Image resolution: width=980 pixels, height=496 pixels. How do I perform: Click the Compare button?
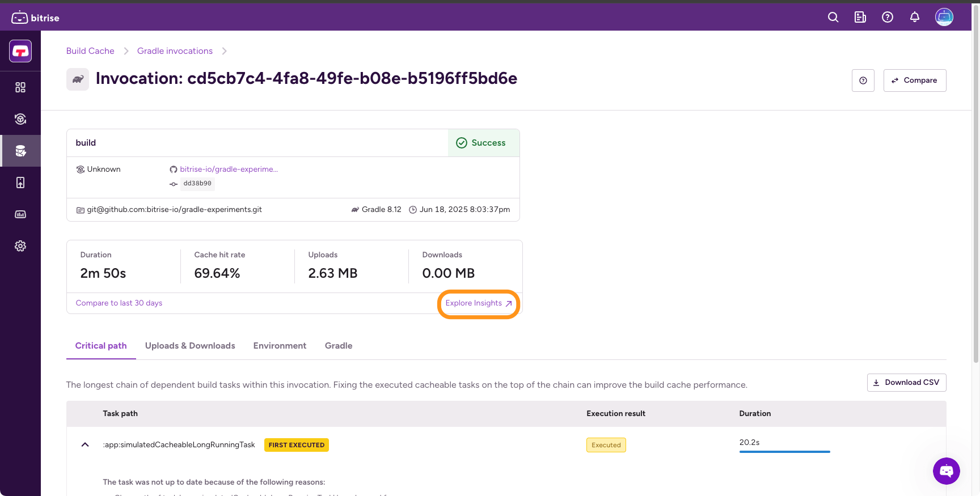point(914,80)
